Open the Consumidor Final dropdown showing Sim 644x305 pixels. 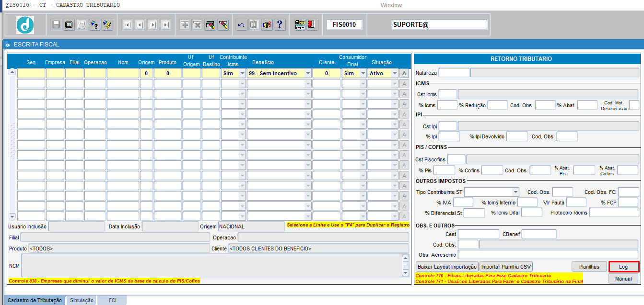[x=363, y=73]
